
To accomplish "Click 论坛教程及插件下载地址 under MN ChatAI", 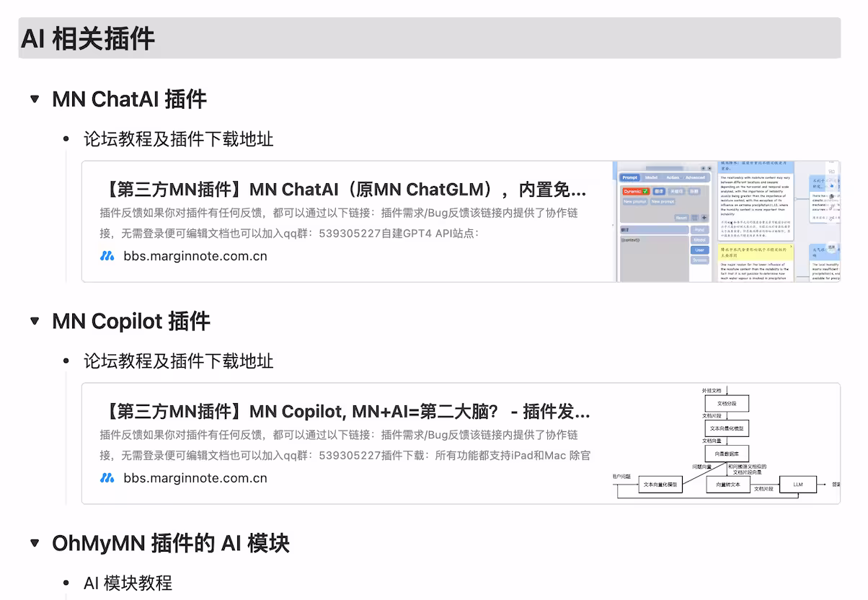I will point(179,138).
